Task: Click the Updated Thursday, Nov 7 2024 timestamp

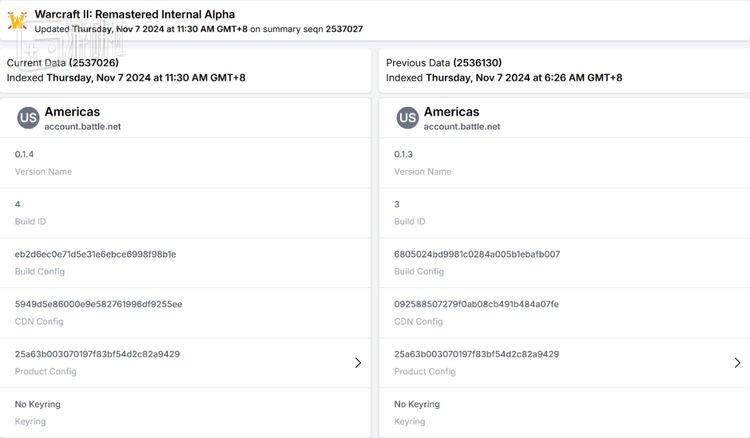Action: [x=141, y=29]
